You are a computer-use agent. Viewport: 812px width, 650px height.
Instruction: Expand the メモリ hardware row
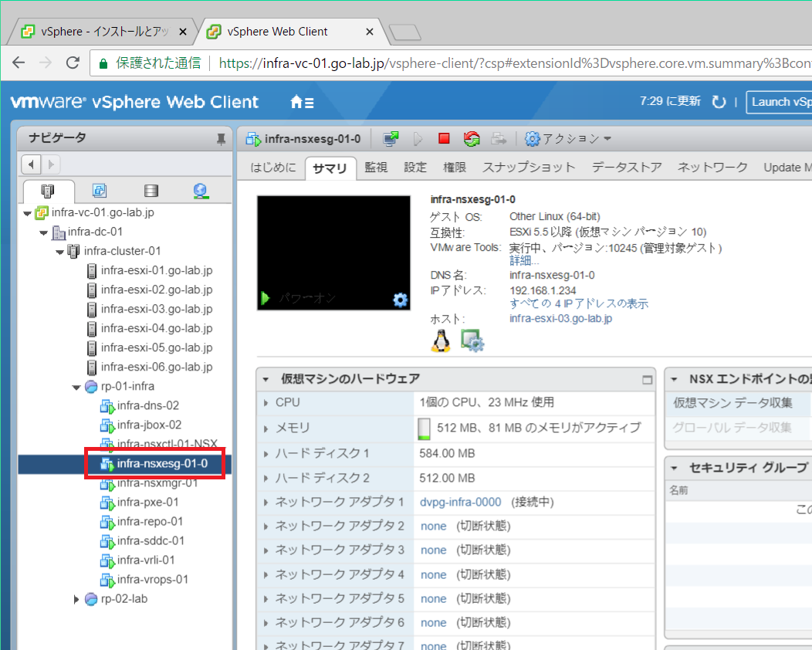[266, 428]
